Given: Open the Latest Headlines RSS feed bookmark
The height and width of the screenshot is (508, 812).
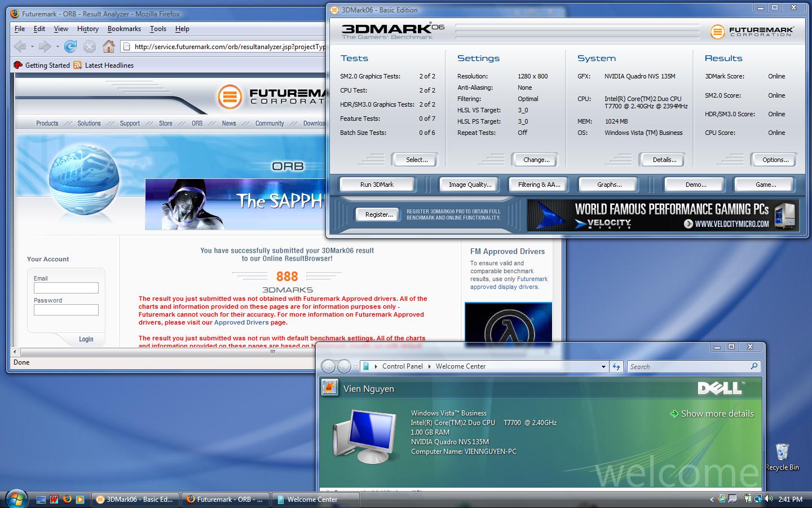Looking at the screenshot, I should click(x=103, y=65).
